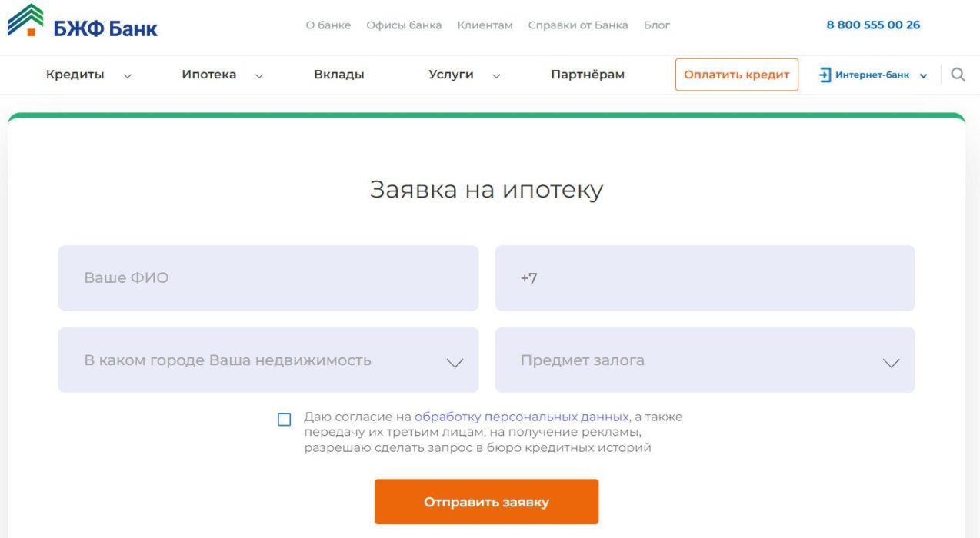Screen dimensions: 980x538
Task: Open the О банке menu item
Action: [328, 25]
